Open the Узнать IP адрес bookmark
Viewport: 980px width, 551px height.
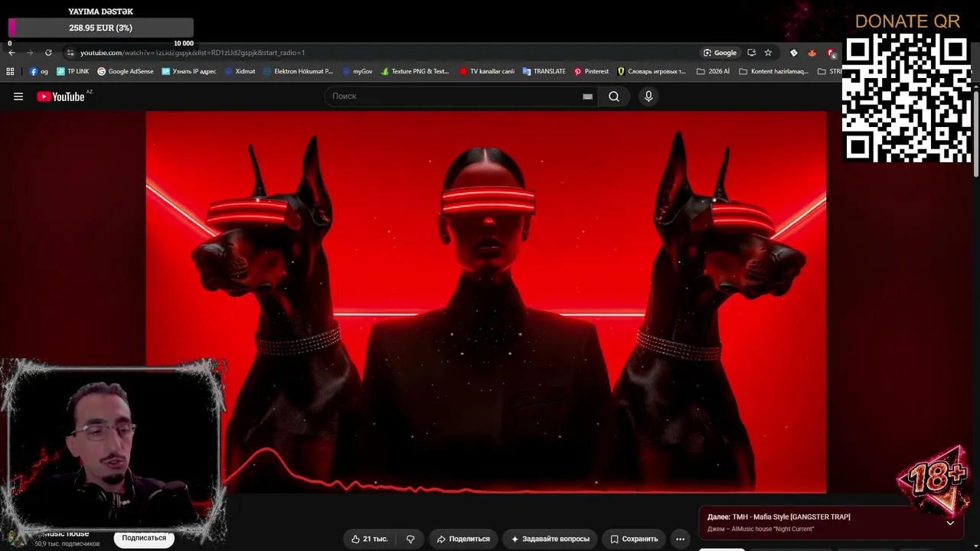[x=189, y=71]
